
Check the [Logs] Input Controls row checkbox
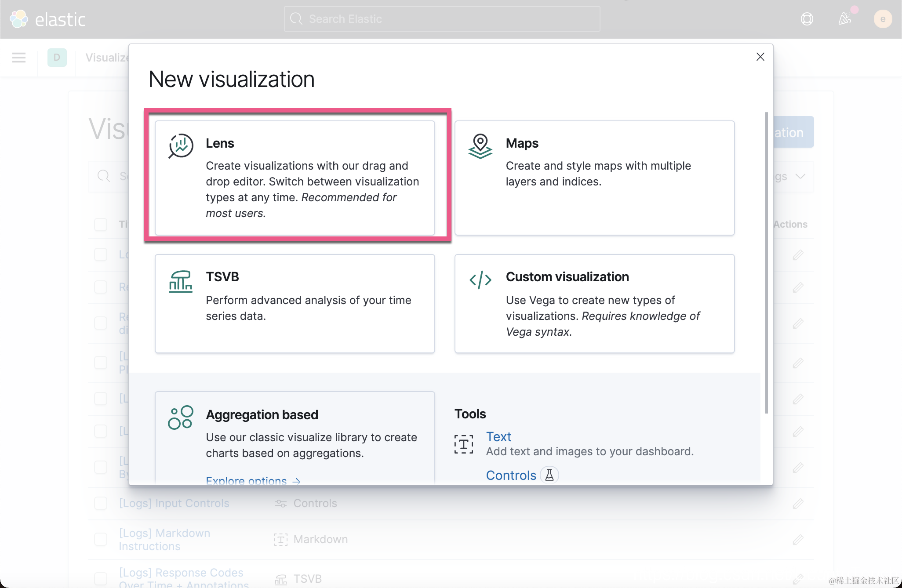pos(101,503)
